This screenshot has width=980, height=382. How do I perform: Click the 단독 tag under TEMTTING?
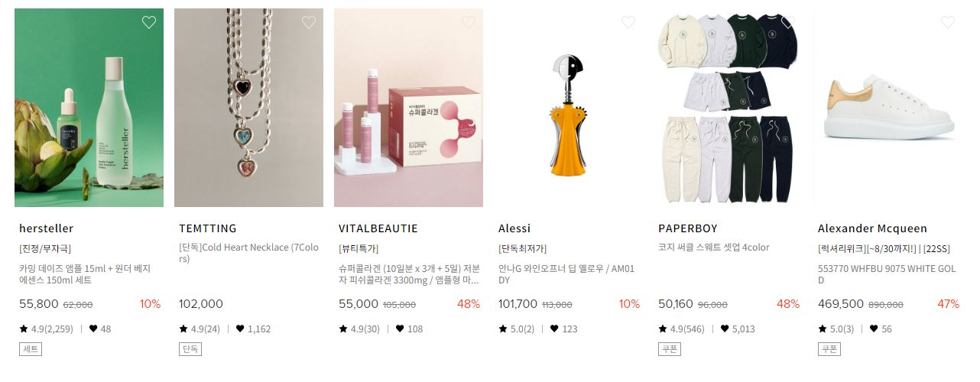[190, 349]
